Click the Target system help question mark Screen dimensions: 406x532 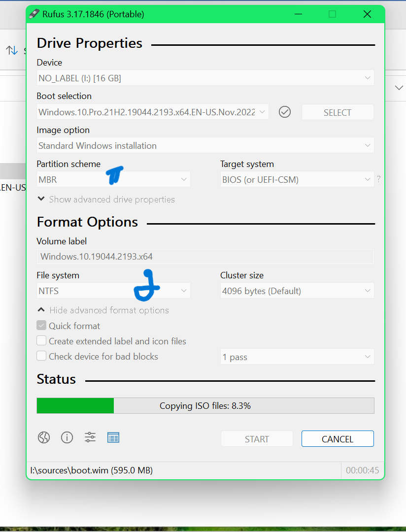[x=379, y=179]
